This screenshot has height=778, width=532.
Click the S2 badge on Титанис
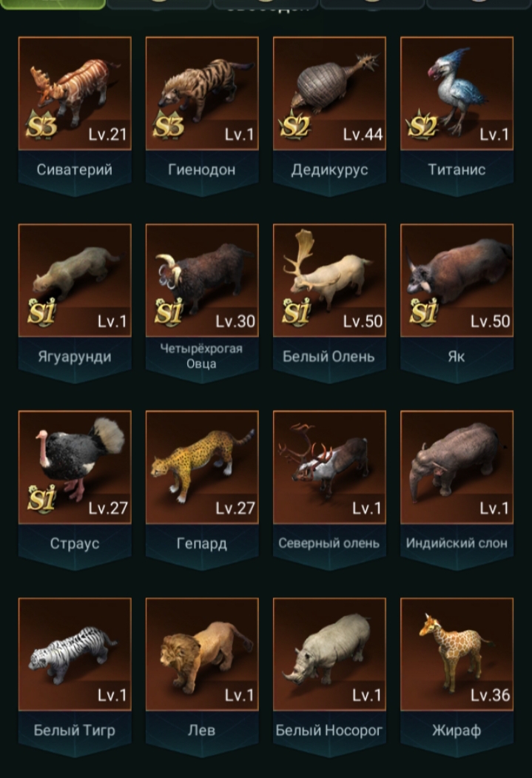pos(423,126)
